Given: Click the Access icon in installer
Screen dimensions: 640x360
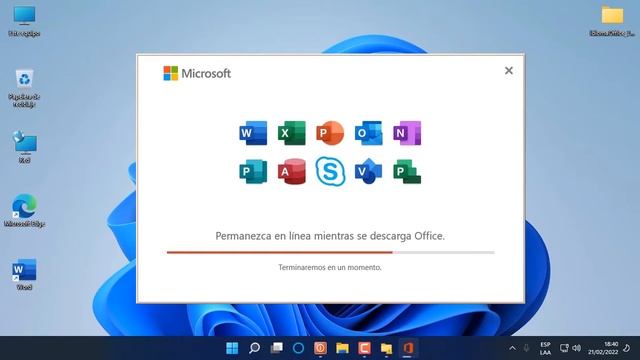Looking at the screenshot, I should coord(292,171).
